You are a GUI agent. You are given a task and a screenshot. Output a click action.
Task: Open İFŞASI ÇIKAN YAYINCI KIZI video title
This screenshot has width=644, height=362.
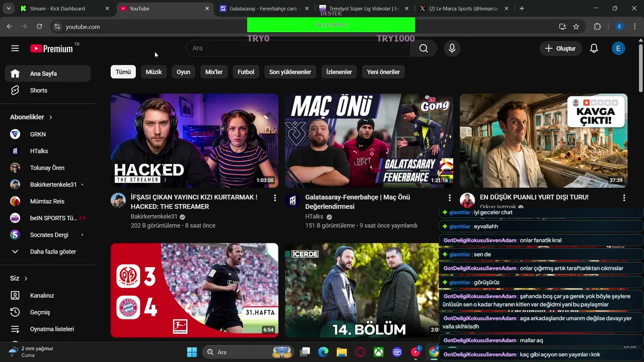click(194, 202)
